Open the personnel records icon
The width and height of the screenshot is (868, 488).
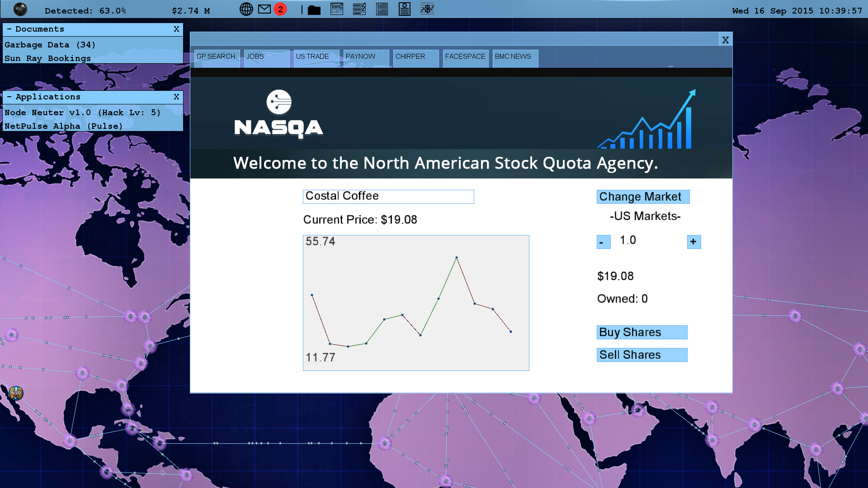pos(405,9)
